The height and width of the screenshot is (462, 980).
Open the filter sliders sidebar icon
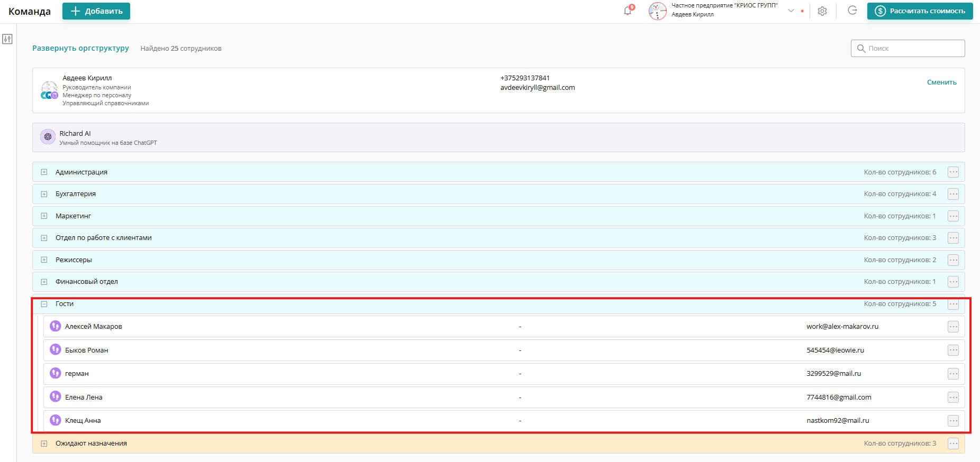coord(7,39)
